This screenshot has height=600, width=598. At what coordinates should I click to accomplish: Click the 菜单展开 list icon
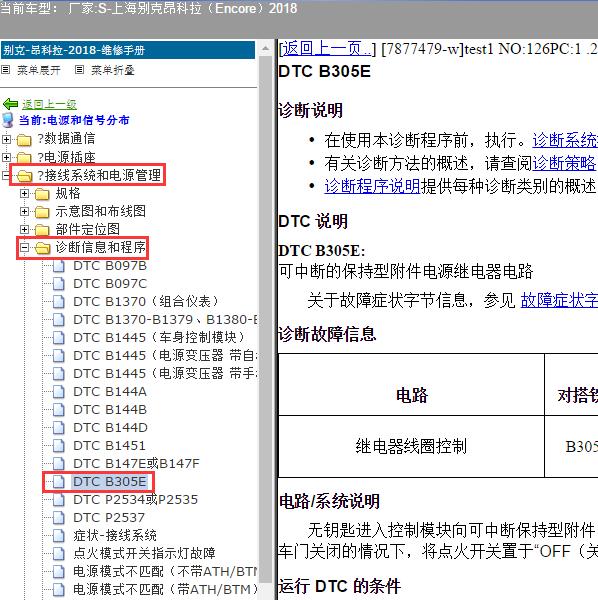click(5, 70)
